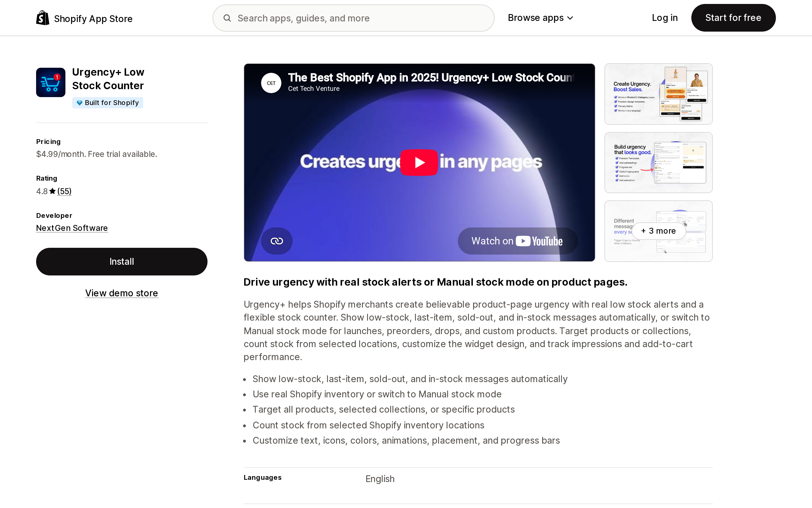Click the English language value
The image size is (812, 508).
[380, 479]
